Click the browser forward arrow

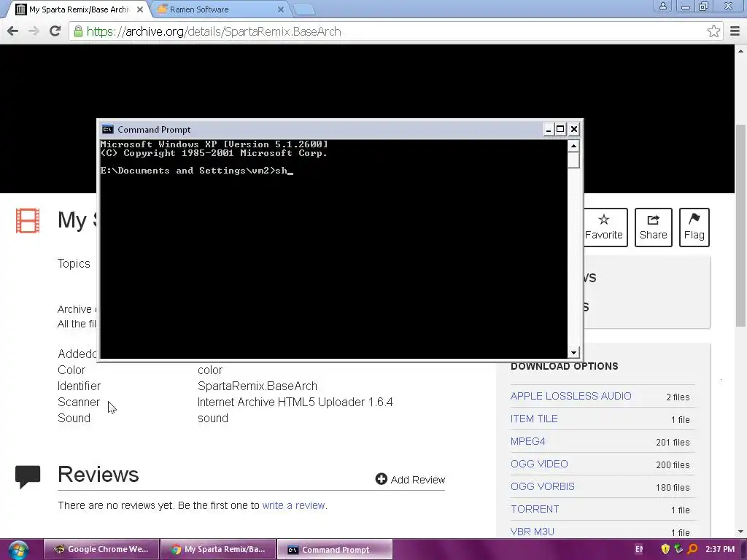click(x=34, y=31)
